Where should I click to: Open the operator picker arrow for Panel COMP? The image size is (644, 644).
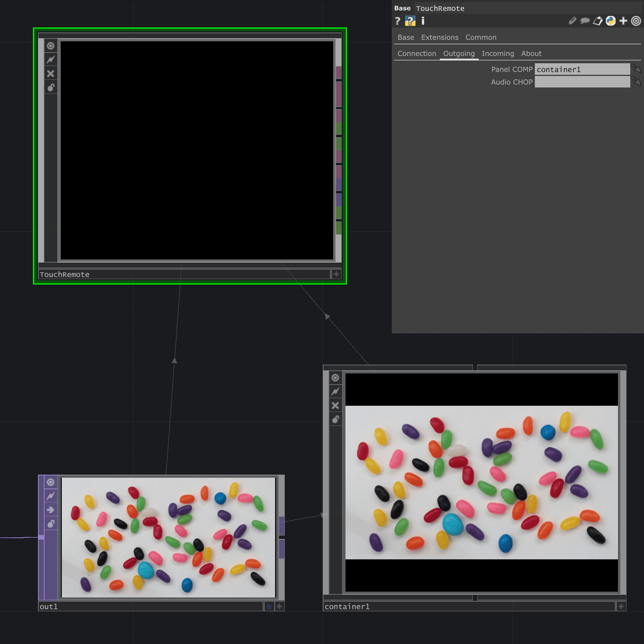(636, 69)
